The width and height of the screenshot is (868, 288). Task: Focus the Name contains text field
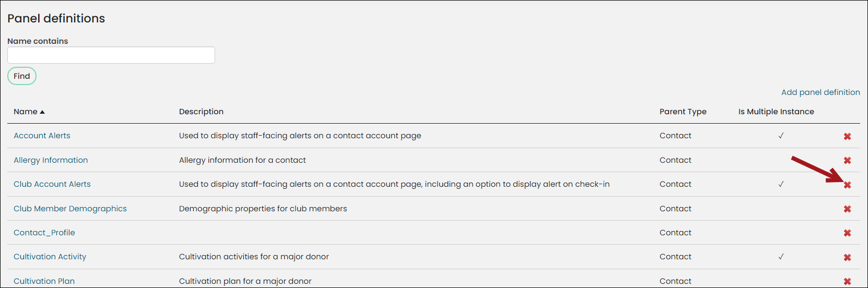[111, 55]
